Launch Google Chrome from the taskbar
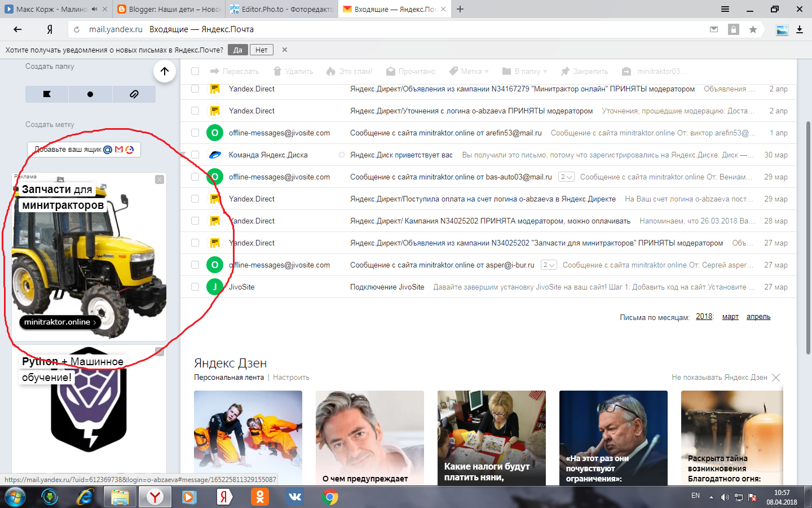The height and width of the screenshot is (508, 812). [x=330, y=497]
